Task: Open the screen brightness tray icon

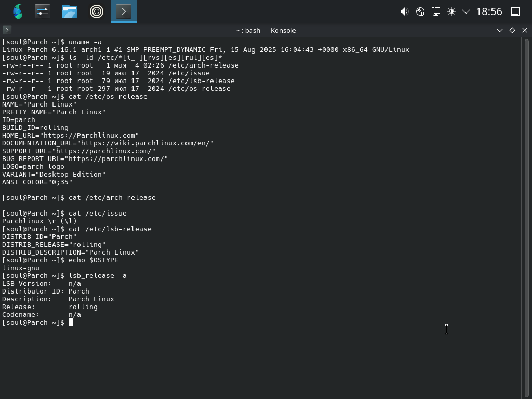Action: click(x=451, y=11)
